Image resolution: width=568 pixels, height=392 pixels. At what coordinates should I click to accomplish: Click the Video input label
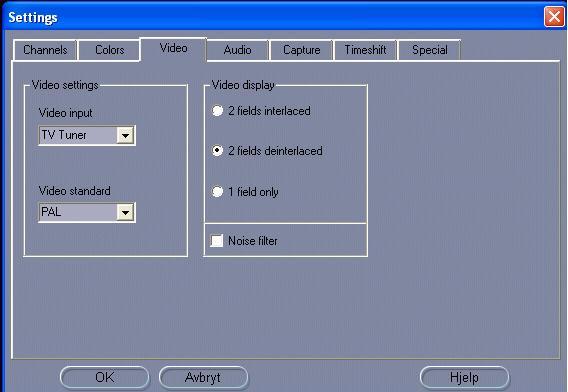click(x=66, y=113)
